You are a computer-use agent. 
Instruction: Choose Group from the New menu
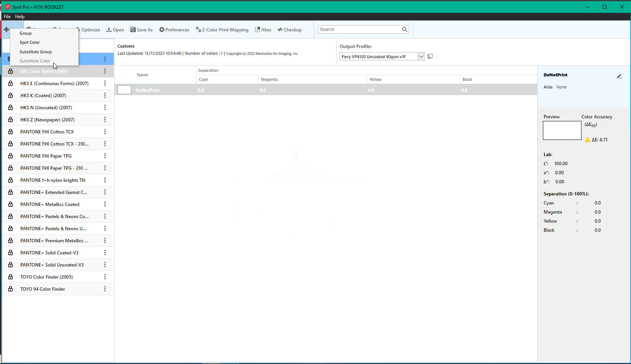[44, 33]
